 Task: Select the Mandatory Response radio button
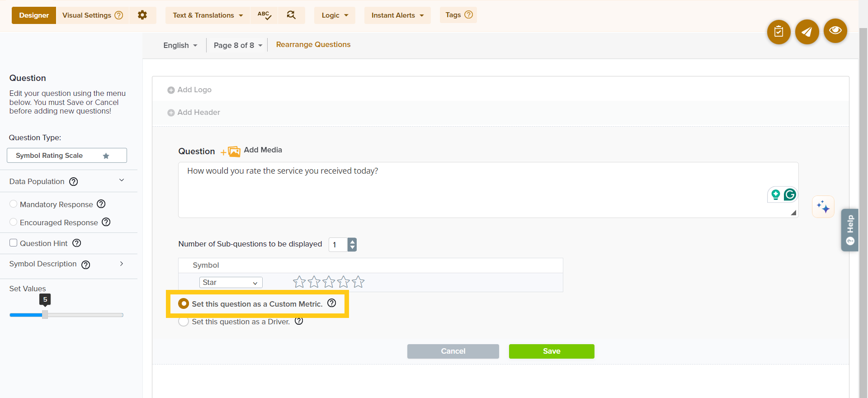click(14, 204)
